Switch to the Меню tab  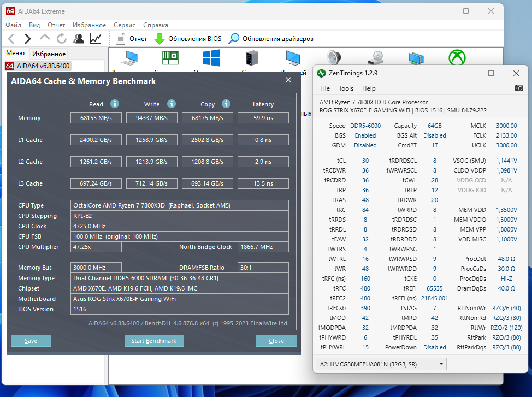(x=15, y=54)
